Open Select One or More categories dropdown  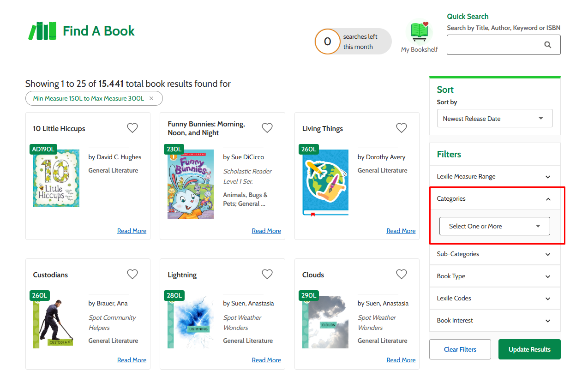tap(495, 226)
